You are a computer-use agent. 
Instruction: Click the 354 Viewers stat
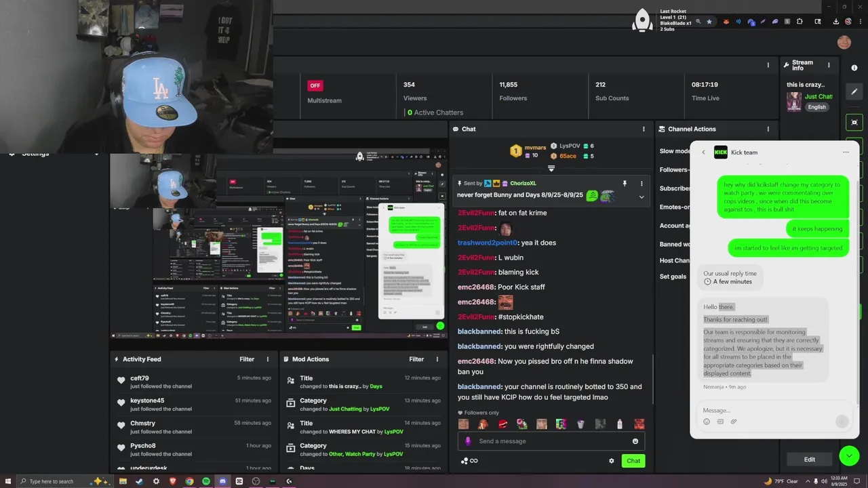tap(416, 91)
